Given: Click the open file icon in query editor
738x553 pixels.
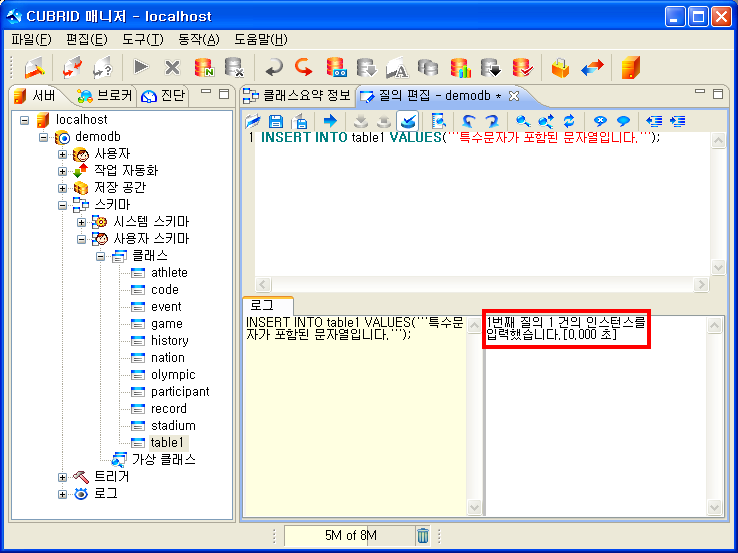Looking at the screenshot, I should (x=255, y=121).
